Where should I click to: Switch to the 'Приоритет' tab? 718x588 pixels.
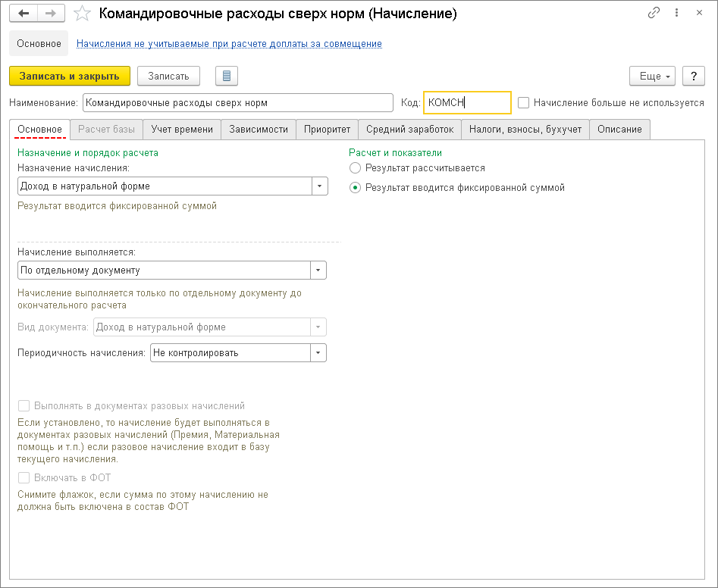[x=327, y=129]
